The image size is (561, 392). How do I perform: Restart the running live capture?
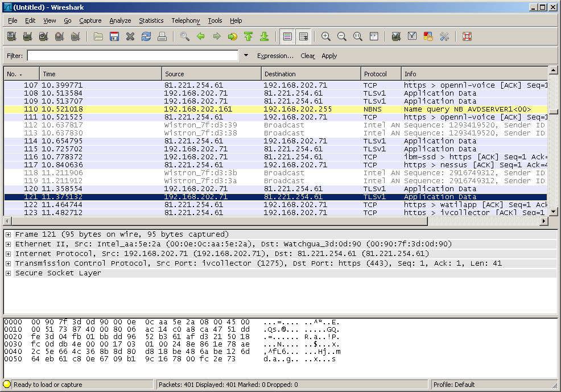(x=75, y=36)
